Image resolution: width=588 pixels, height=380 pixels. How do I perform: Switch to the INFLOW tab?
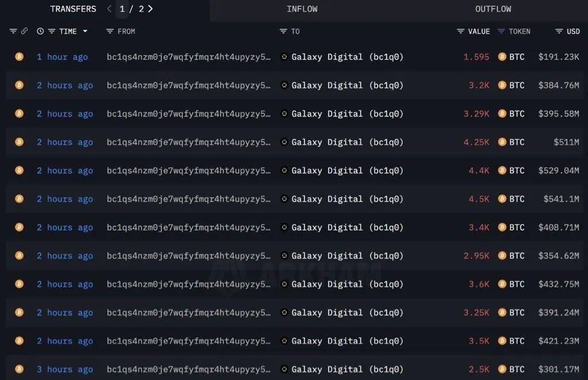(302, 9)
